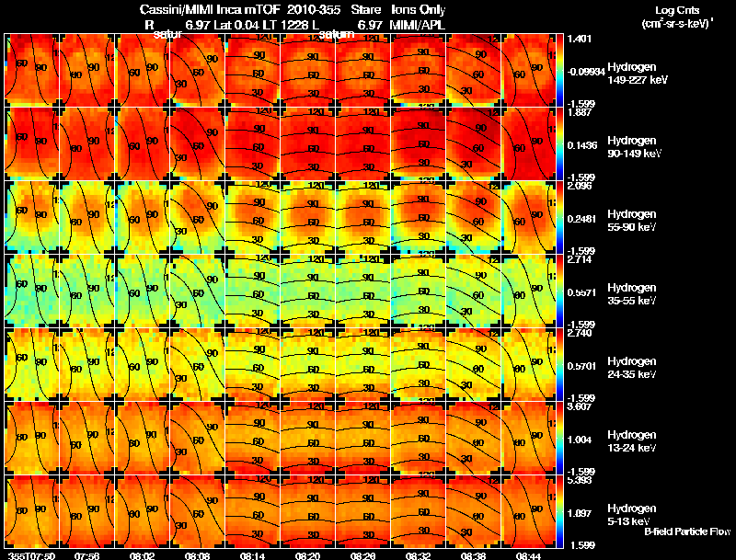
Task: Click the colorbar midpoint value "0.2481"
Action: point(582,219)
